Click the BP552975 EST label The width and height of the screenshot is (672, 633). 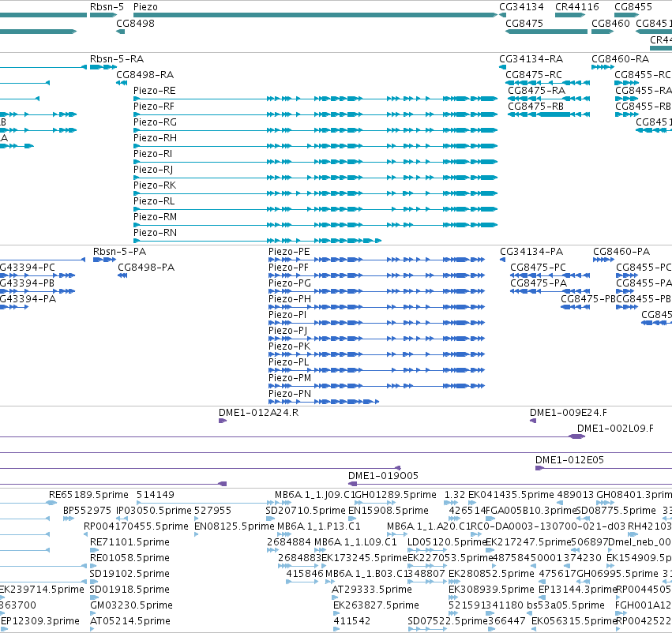coord(87,511)
